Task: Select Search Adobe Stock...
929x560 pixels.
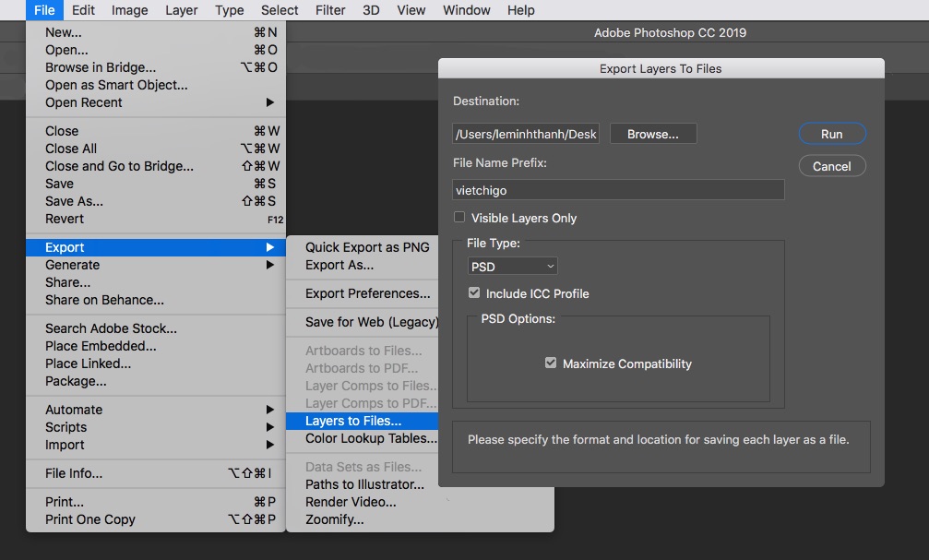Action: tap(156, 328)
